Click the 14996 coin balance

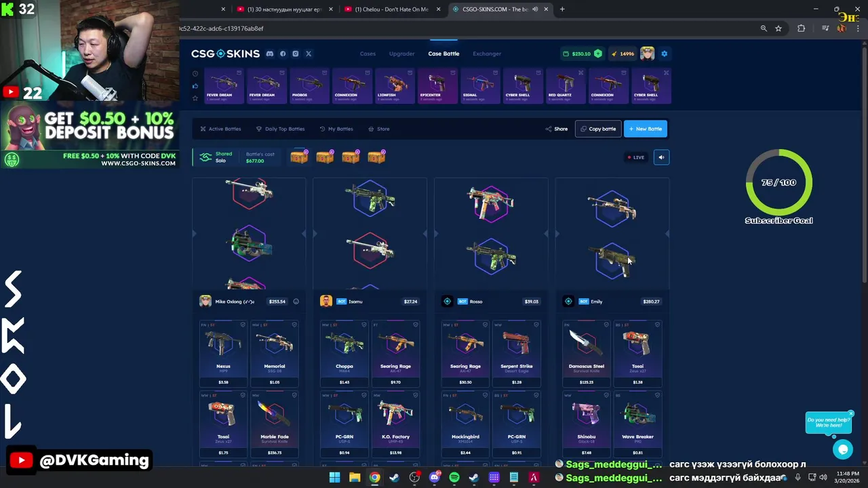[623, 54]
